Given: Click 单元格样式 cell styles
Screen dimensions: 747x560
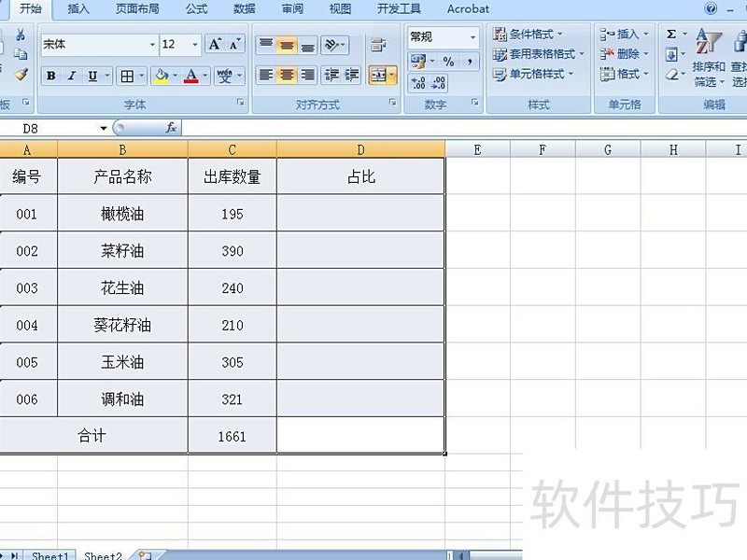Looking at the screenshot, I should click(x=533, y=75).
